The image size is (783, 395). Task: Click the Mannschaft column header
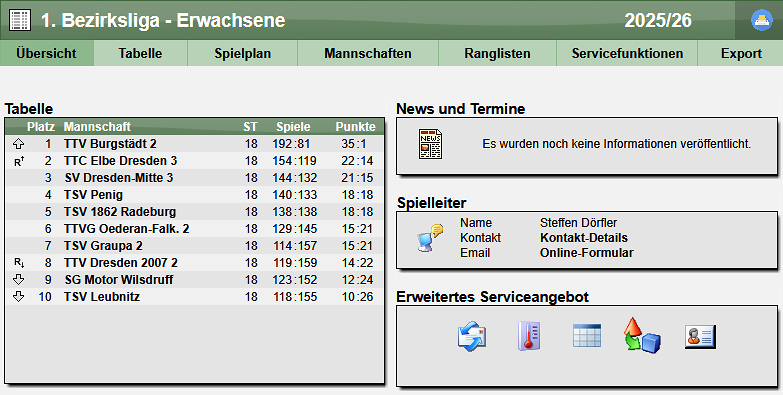pyautogui.click(x=97, y=127)
